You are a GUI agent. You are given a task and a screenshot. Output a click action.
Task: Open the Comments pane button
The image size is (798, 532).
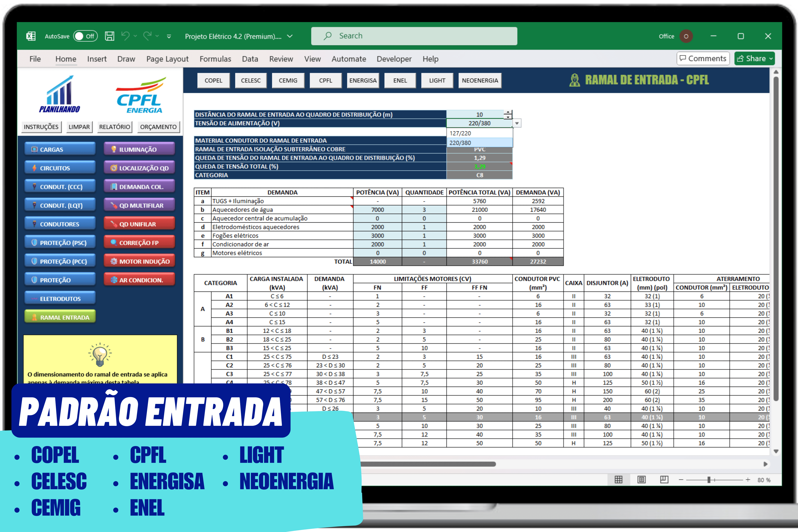[x=703, y=58]
